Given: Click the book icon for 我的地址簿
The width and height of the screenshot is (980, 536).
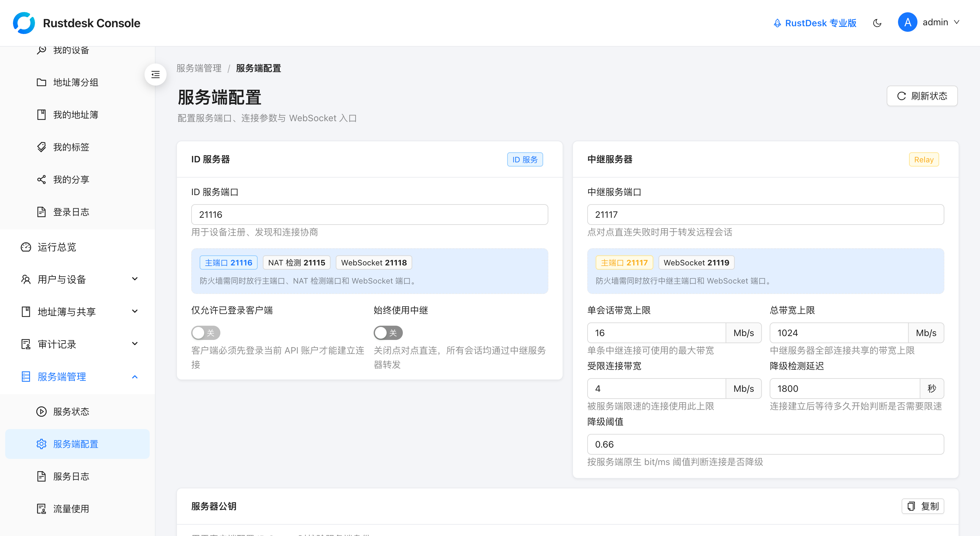Looking at the screenshot, I should pos(41,114).
